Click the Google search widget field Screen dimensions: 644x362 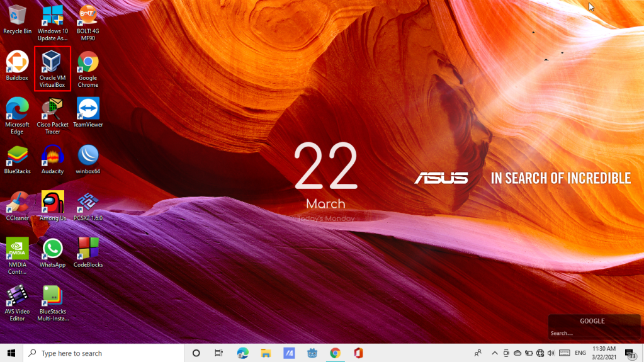592,333
